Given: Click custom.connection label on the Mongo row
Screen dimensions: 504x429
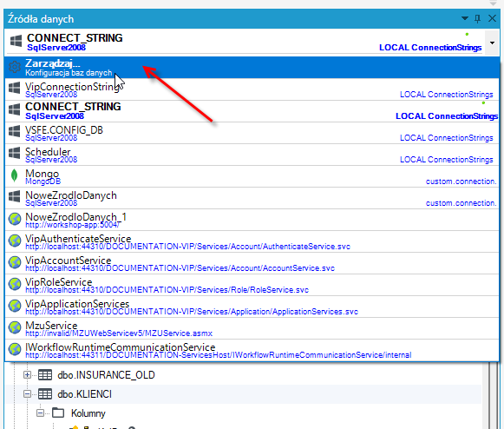Looking at the screenshot, I should pos(461,181).
